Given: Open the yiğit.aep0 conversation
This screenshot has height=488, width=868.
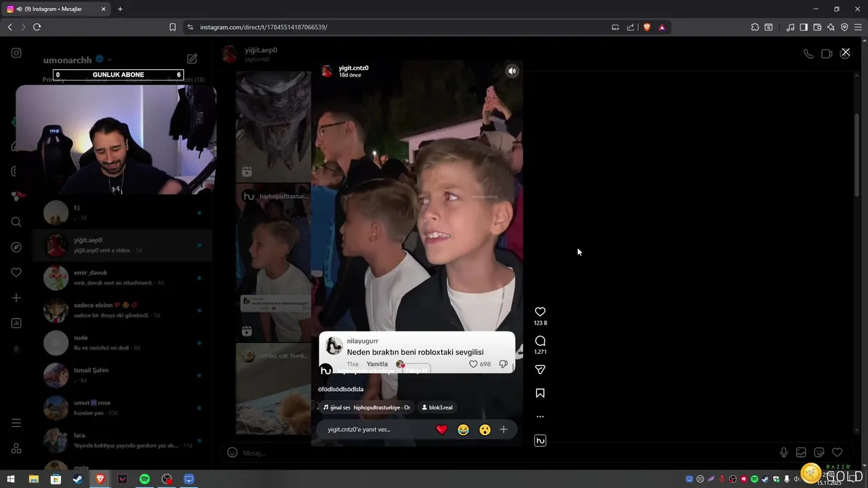Looking at the screenshot, I should pos(123,245).
